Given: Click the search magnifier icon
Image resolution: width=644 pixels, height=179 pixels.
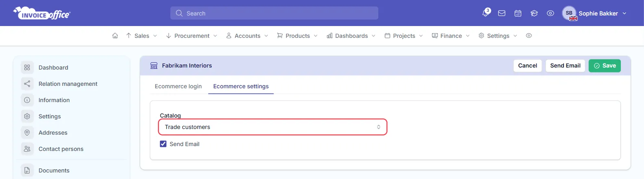Looking at the screenshot, I should click(x=179, y=13).
